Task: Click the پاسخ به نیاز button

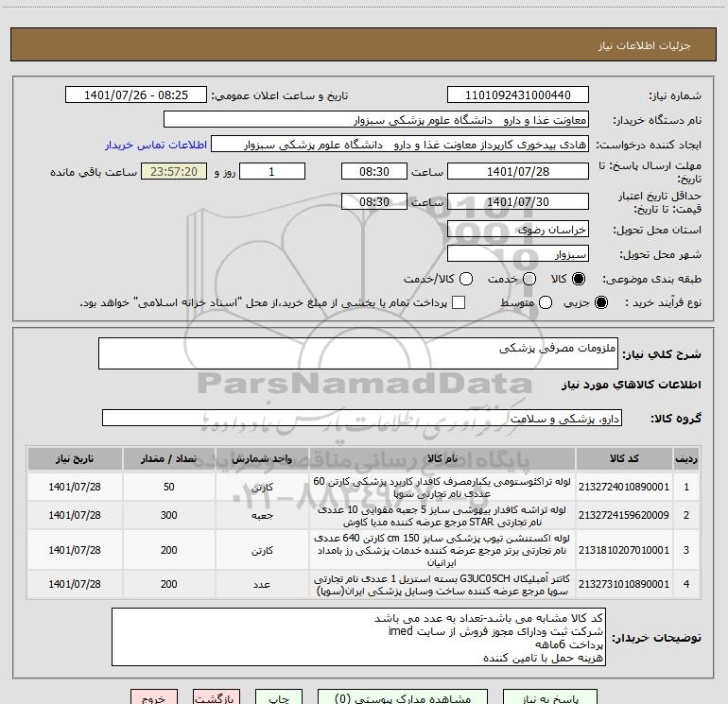Action: tap(550, 696)
